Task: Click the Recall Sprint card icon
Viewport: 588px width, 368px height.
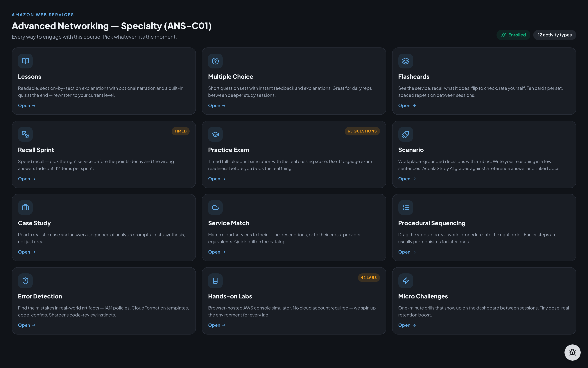Action: pyautogui.click(x=25, y=134)
